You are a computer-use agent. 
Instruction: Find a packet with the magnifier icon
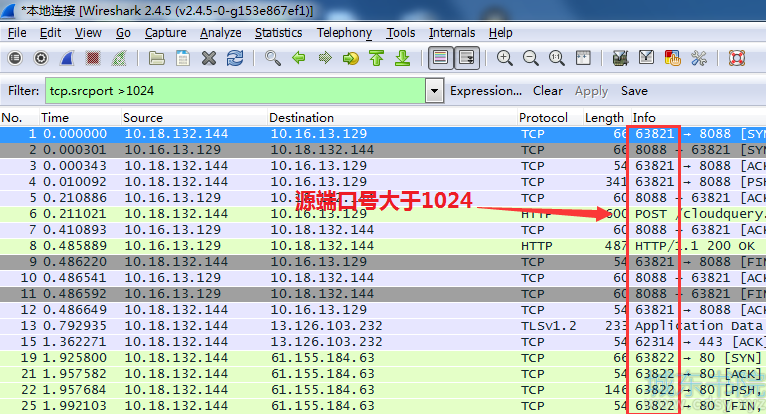pyautogui.click(x=273, y=59)
